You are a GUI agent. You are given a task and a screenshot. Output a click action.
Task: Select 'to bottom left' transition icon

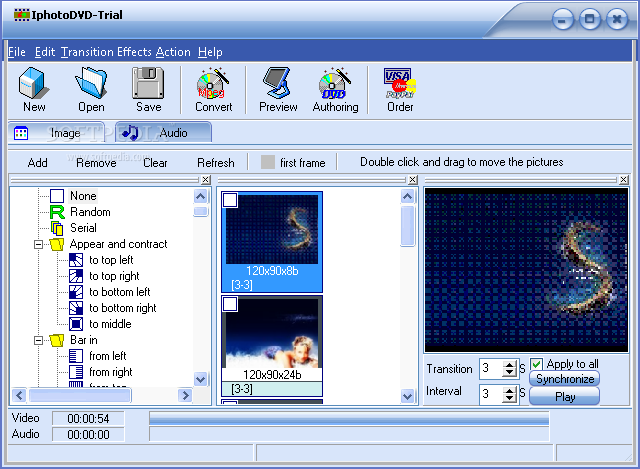(76, 292)
